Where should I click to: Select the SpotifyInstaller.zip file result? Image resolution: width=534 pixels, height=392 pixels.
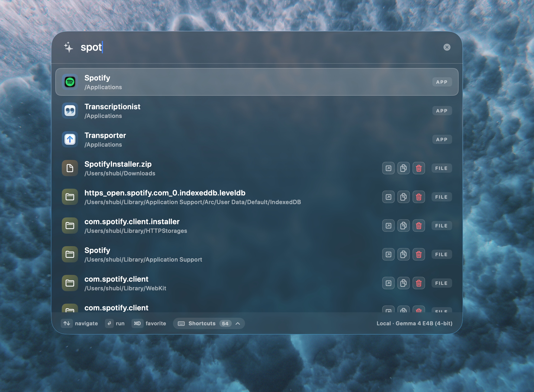(257, 168)
